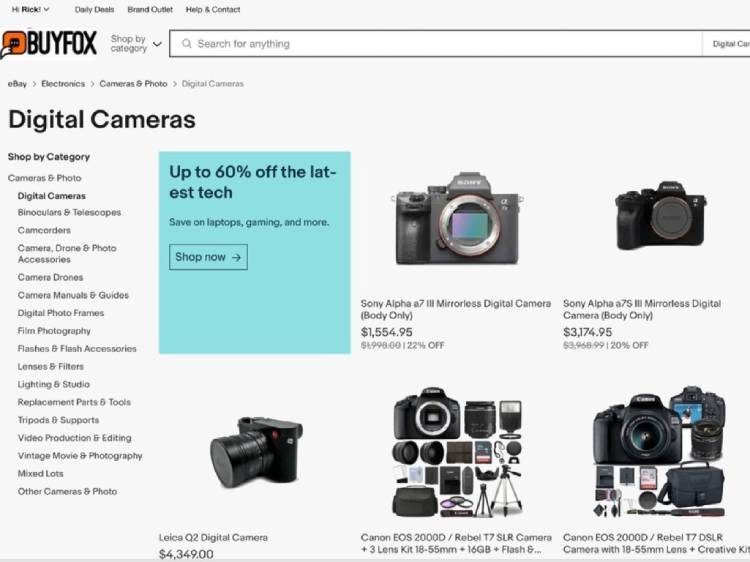This screenshot has width=750, height=562.
Task: Open Flashes & Flash Accessories category
Action: pyautogui.click(x=77, y=349)
